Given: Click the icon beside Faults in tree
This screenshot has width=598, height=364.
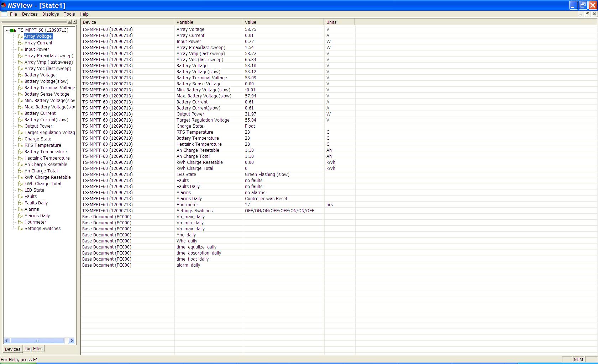Looking at the screenshot, I should point(20,197).
